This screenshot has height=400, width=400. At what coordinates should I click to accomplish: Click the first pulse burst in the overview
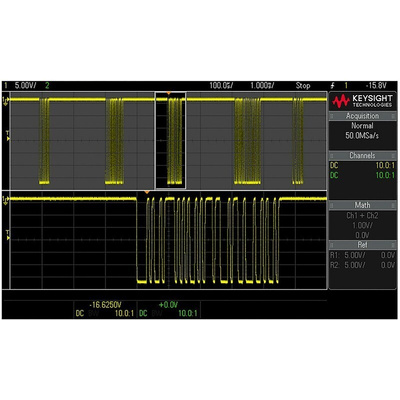tap(44, 141)
